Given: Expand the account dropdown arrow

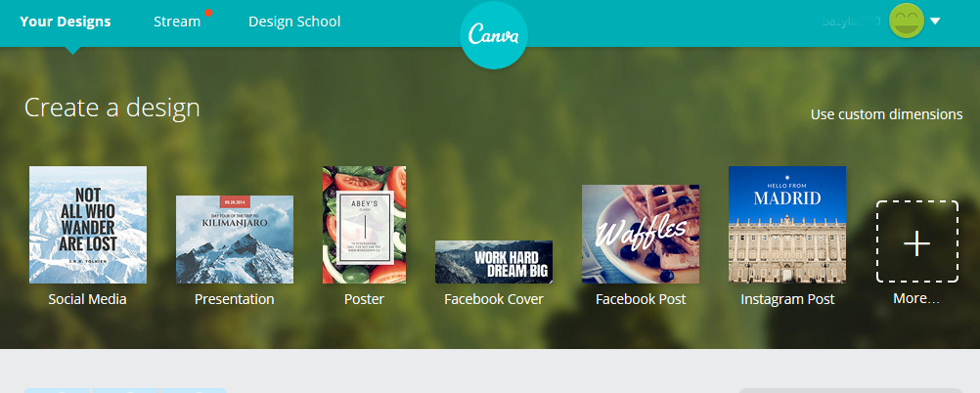Looking at the screenshot, I should tap(935, 22).
